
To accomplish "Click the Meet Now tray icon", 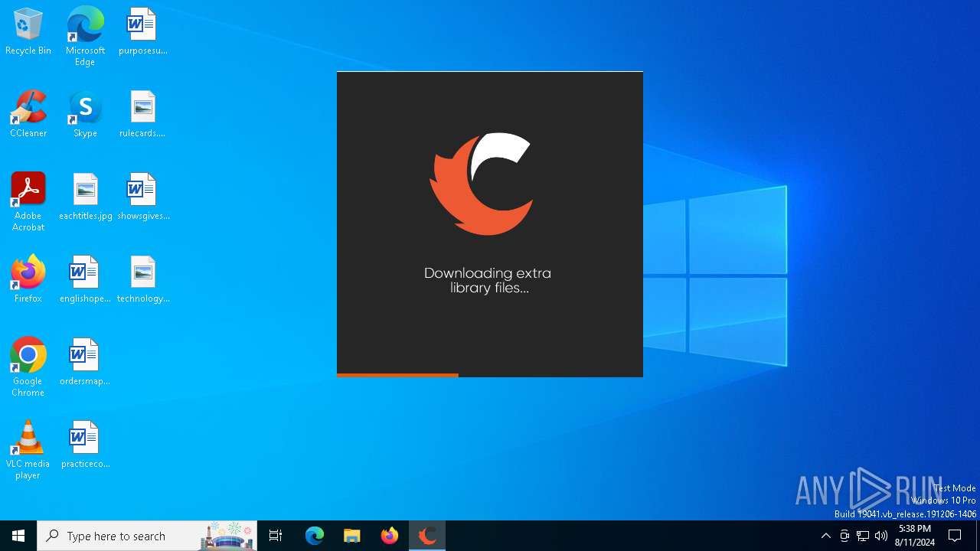I will (x=844, y=536).
